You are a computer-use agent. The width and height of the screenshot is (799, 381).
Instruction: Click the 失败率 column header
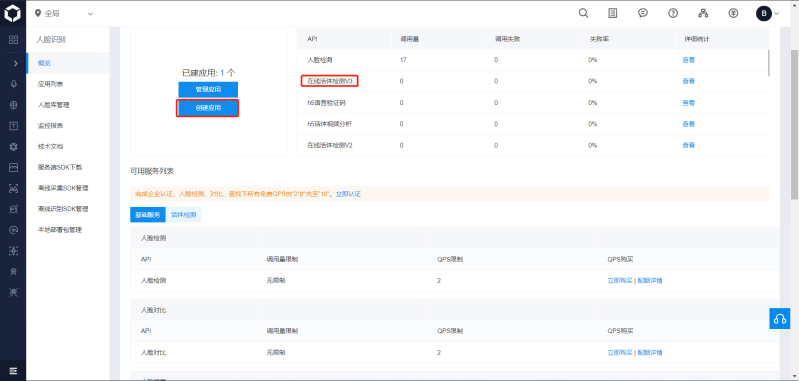(598, 39)
